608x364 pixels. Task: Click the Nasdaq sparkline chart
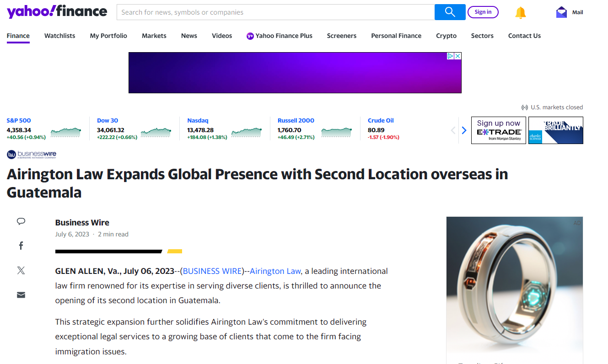pos(247,132)
